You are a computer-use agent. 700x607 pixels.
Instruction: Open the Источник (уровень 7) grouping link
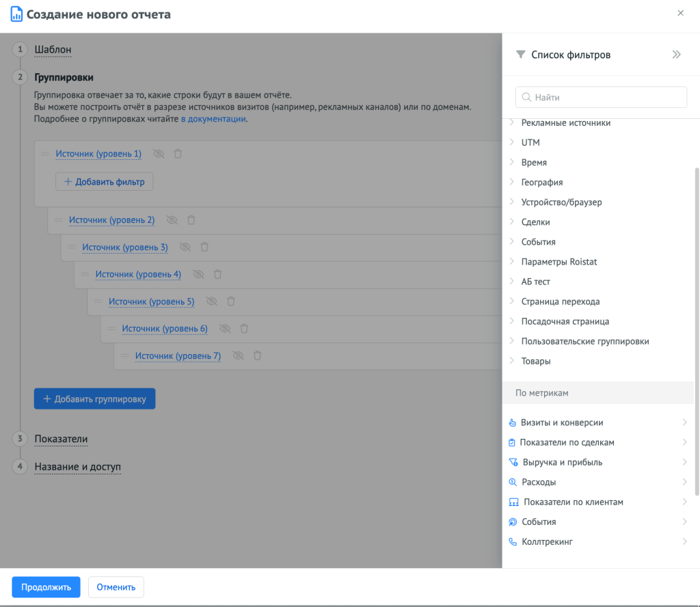pyautogui.click(x=178, y=355)
